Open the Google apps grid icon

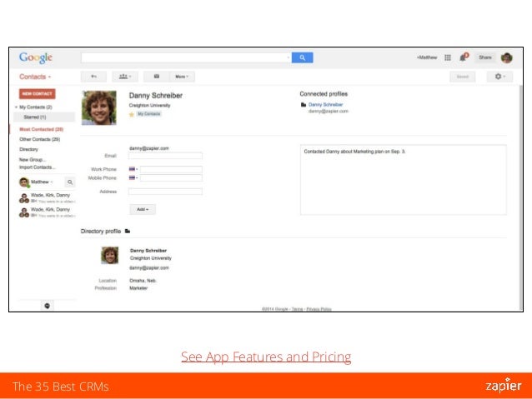pos(448,57)
